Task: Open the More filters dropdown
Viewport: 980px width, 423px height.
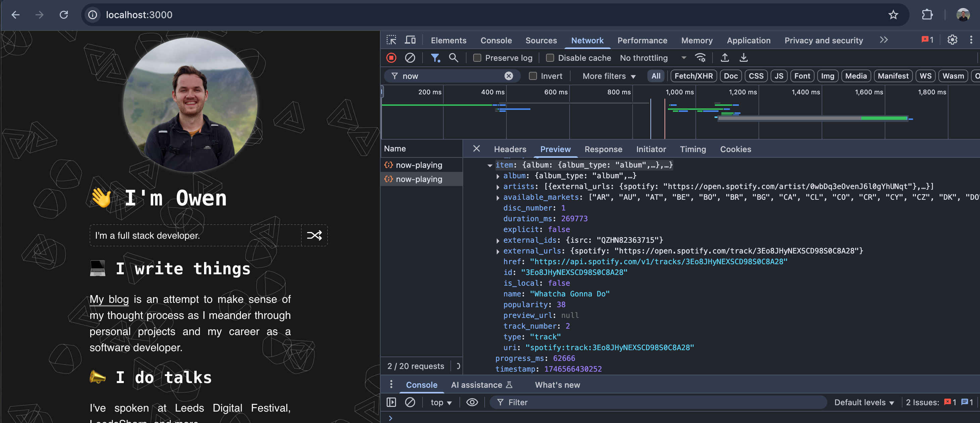Action: [x=609, y=76]
